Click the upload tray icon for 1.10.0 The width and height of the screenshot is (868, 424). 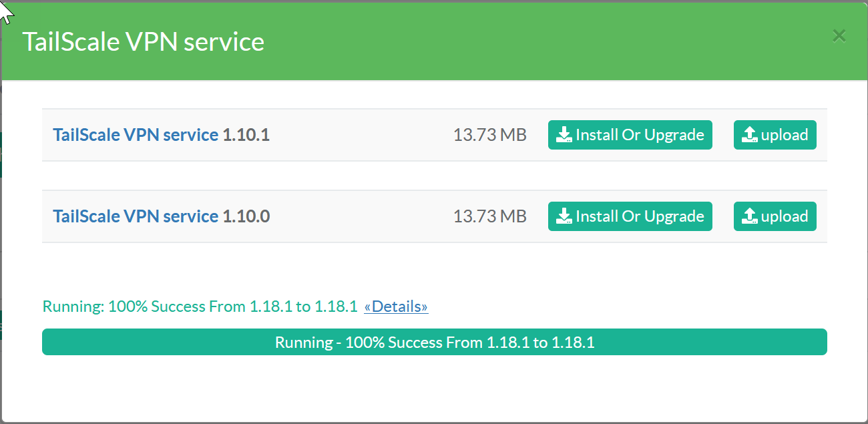click(x=750, y=216)
